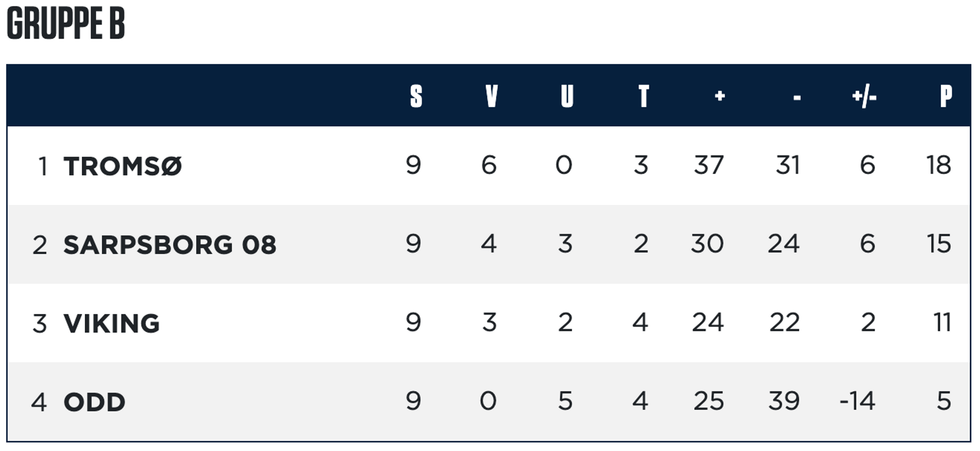Click the plus goals-scored column header
This screenshot has height=451, width=980.
click(720, 96)
